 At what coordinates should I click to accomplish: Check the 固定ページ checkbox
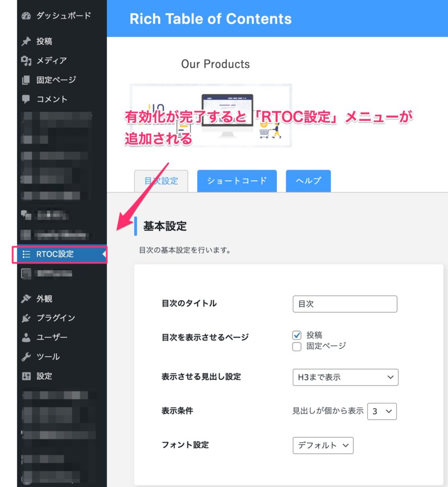click(x=297, y=347)
